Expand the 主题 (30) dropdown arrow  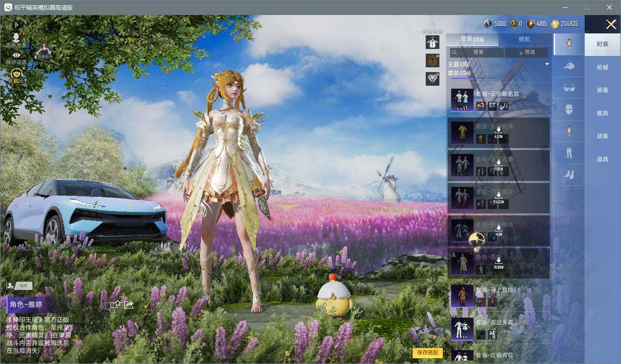click(547, 64)
